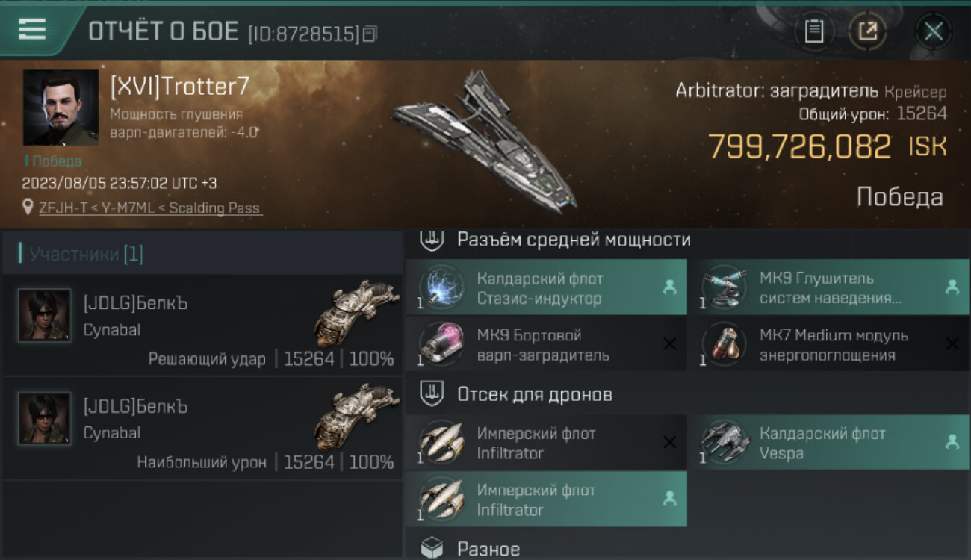Open the hamburger menu button
The image size is (971, 560).
click(32, 30)
